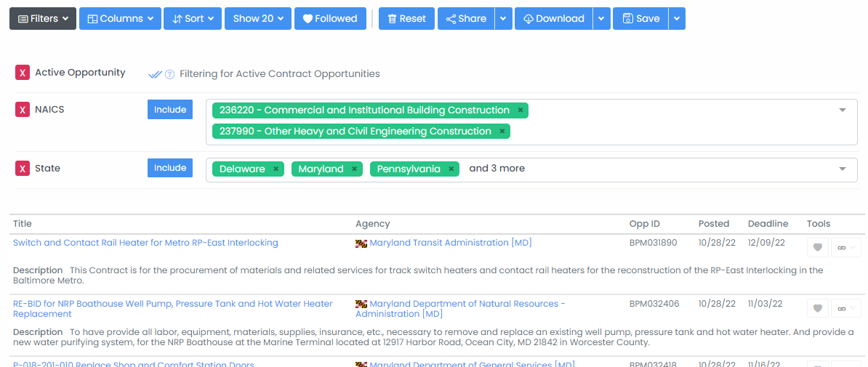The width and height of the screenshot is (868, 367).
Task: Remove the NAICS filter row via the red X
Action: coord(22,110)
